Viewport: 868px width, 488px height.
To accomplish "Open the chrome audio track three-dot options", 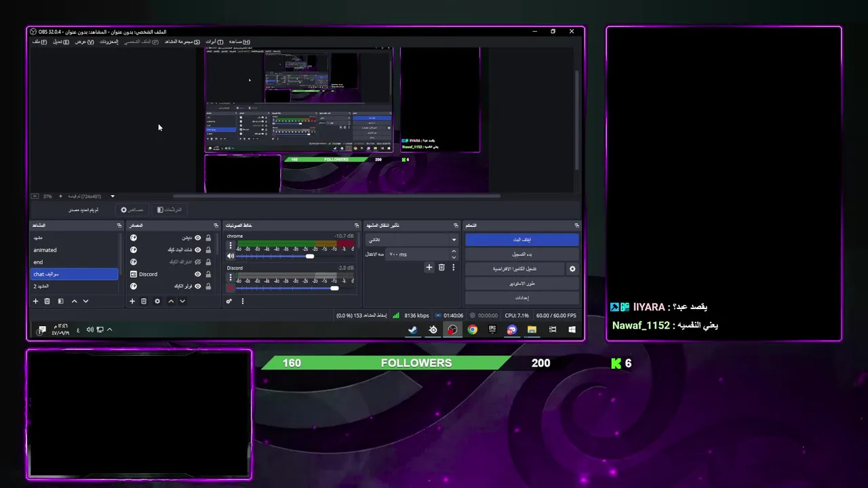I will tap(231, 246).
